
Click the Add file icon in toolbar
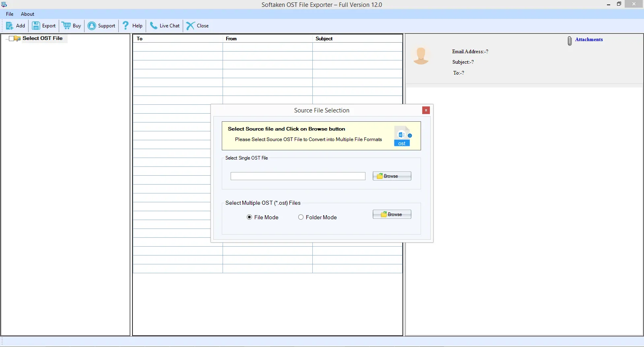(x=10, y=26)
